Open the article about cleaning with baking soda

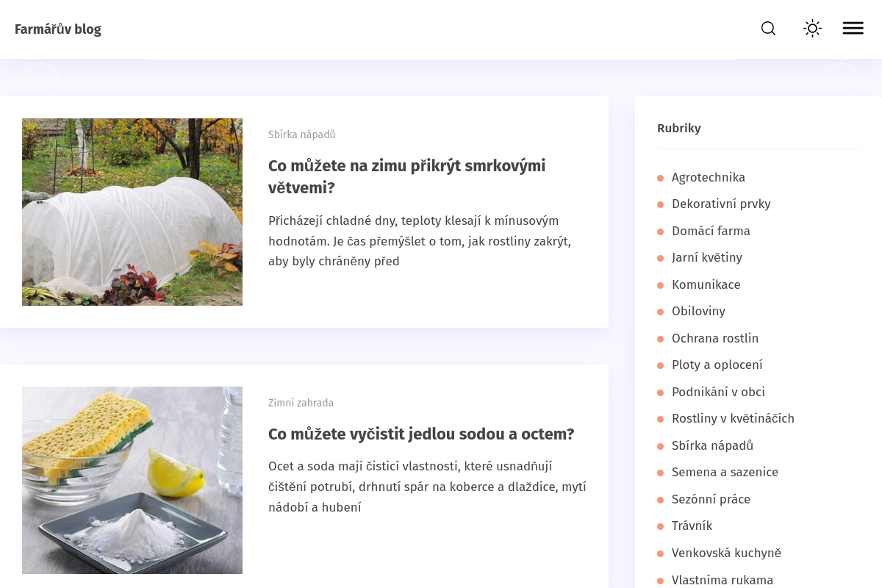click(x=421, y=434)
